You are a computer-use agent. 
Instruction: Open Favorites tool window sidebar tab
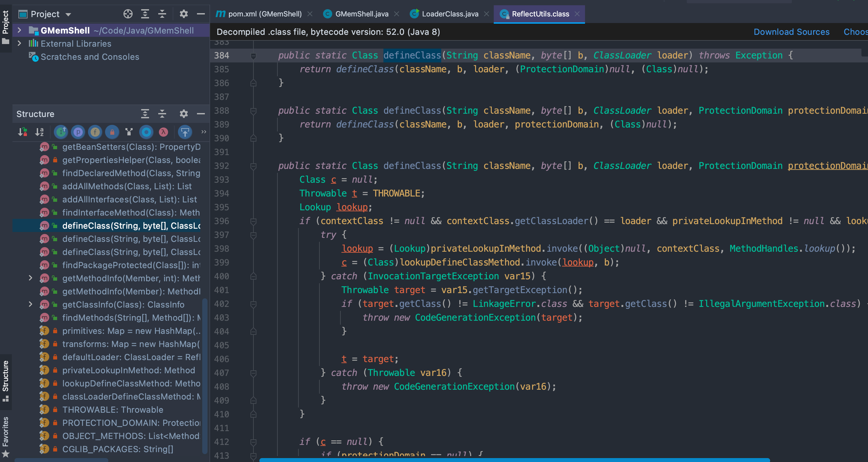6,436
